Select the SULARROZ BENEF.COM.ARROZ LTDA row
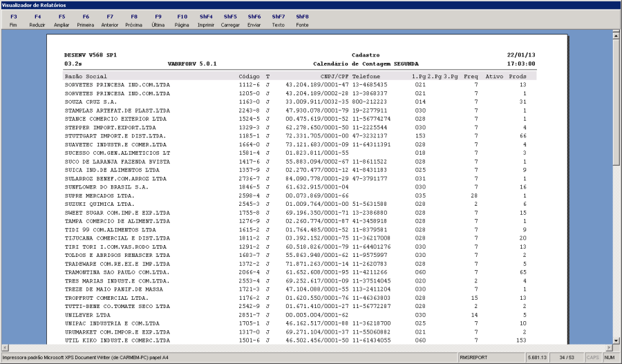622x364 pixels. tap(296, 179)
